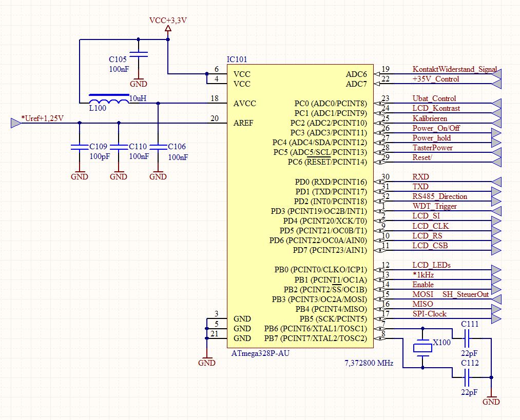Select the C111 22pF value text
The height and width of the screenshot is (420, 520).
tap(469, 353)
